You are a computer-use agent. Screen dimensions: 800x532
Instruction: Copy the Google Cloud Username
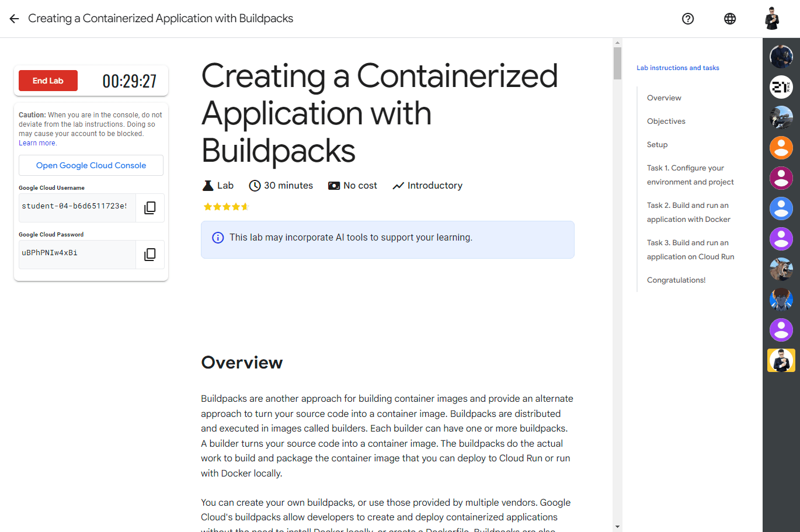(150, 208)
